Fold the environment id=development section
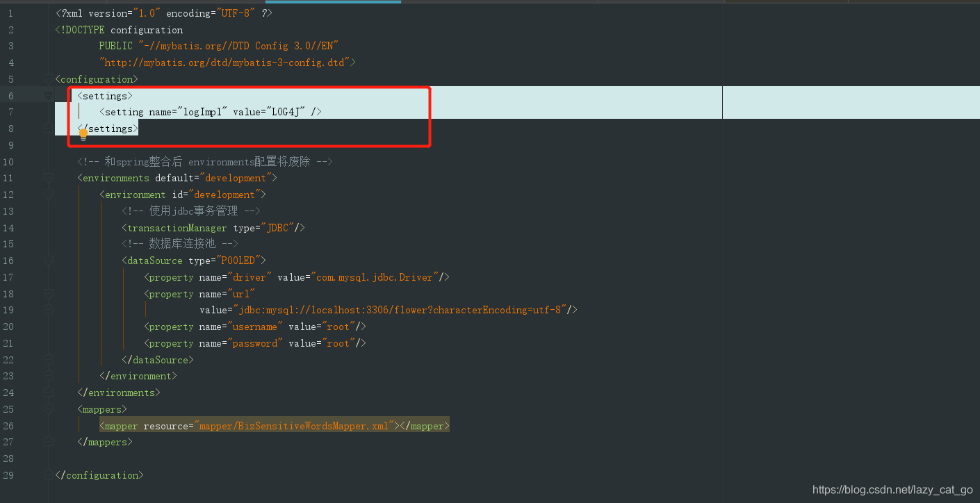Screen dimensions: 980x503 click(x=47, y=195)
